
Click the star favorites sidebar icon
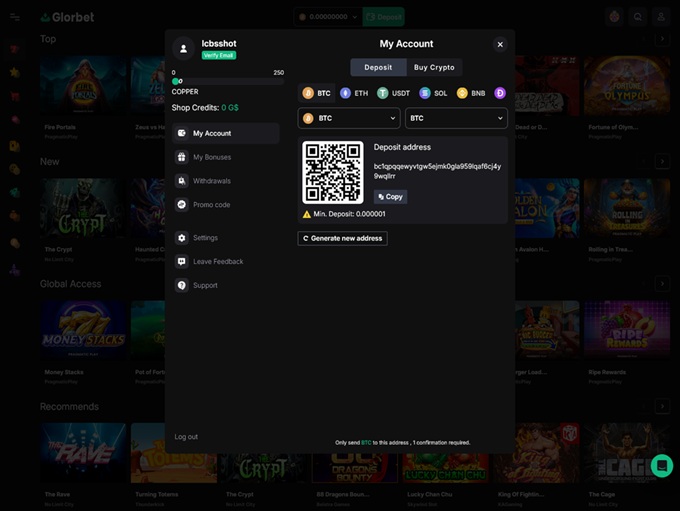point(15,72)
